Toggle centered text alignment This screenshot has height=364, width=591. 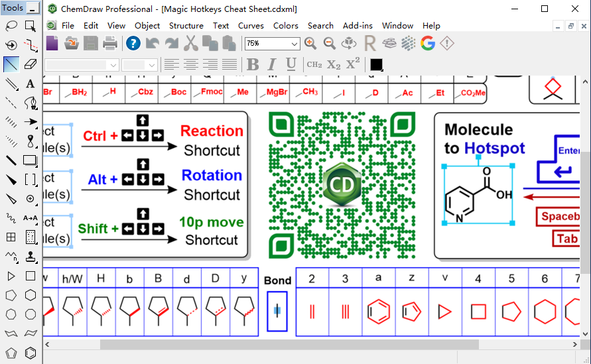click(x=191, y=65)
